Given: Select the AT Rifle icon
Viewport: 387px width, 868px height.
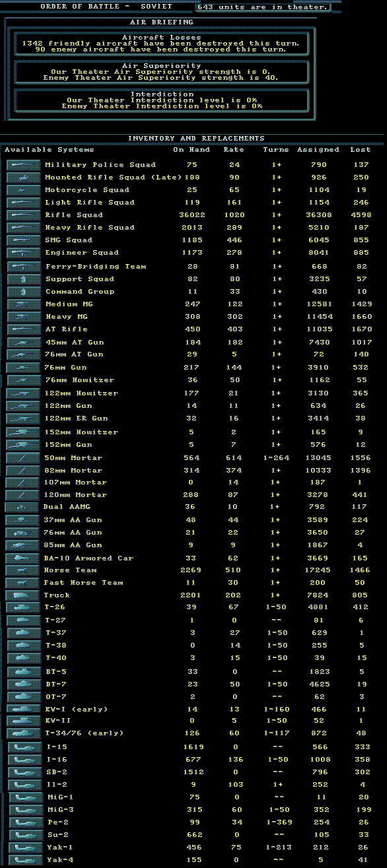Looking at the screenshot, I should (x=23, y=329).
